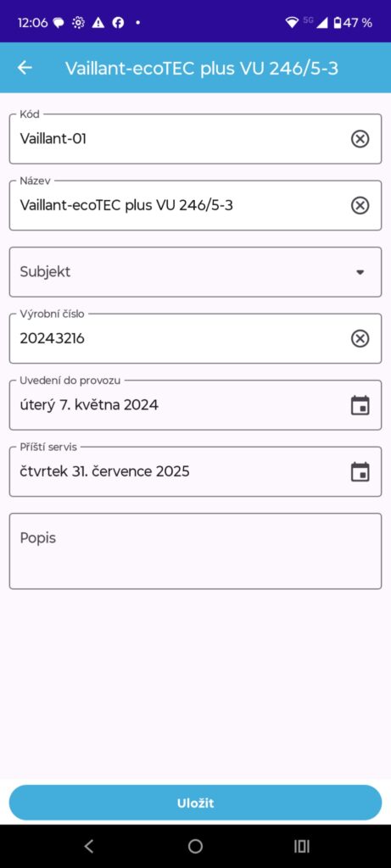Save the form with Uložit button
The image size is (391, 868).
pos(195,803)
